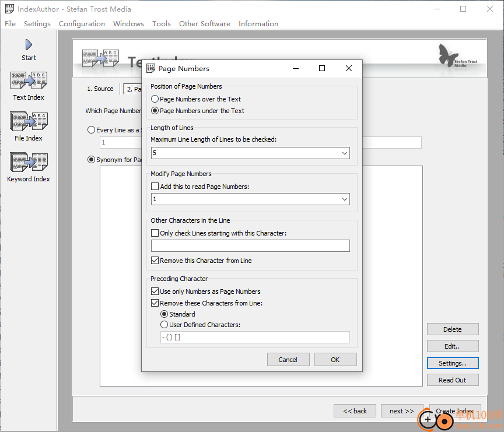
Task: Open the Keyword Index sidebar icon
Action: [x=29, y=162]
